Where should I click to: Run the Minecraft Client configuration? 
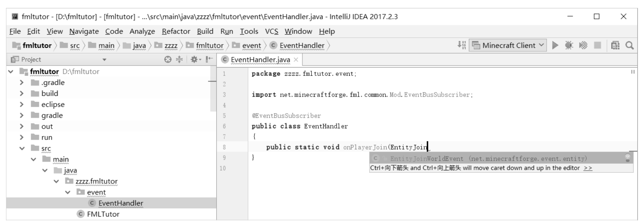click(x=555, y=45)
